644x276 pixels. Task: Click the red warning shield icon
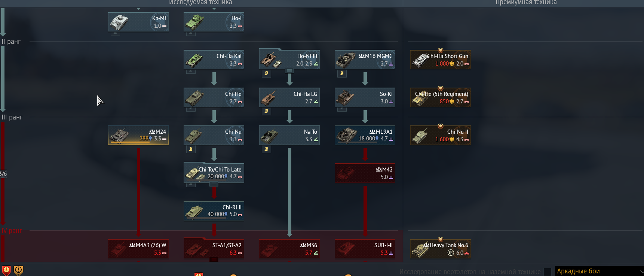(6, 270)
